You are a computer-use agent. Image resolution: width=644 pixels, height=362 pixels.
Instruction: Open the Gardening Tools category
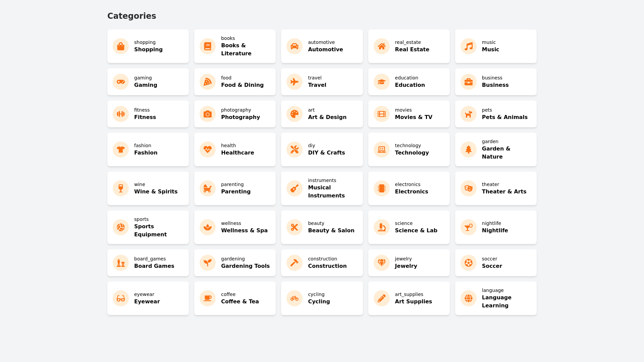[235, 263]
